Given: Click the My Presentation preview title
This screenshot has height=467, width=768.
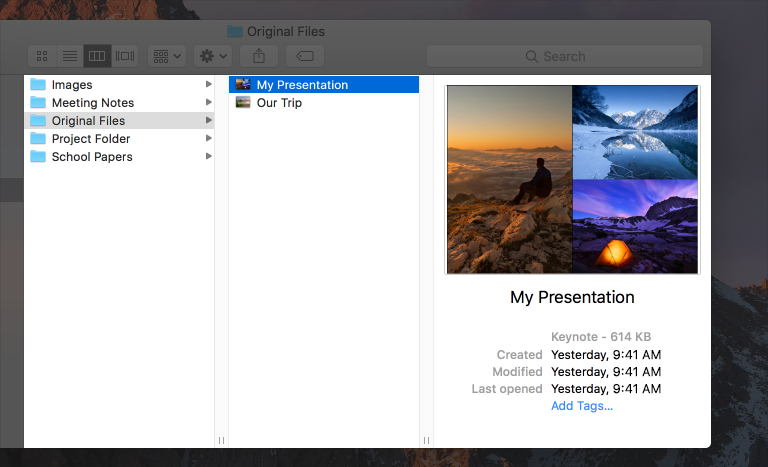Looking at the screenshot, I should [x=572, y=297].
